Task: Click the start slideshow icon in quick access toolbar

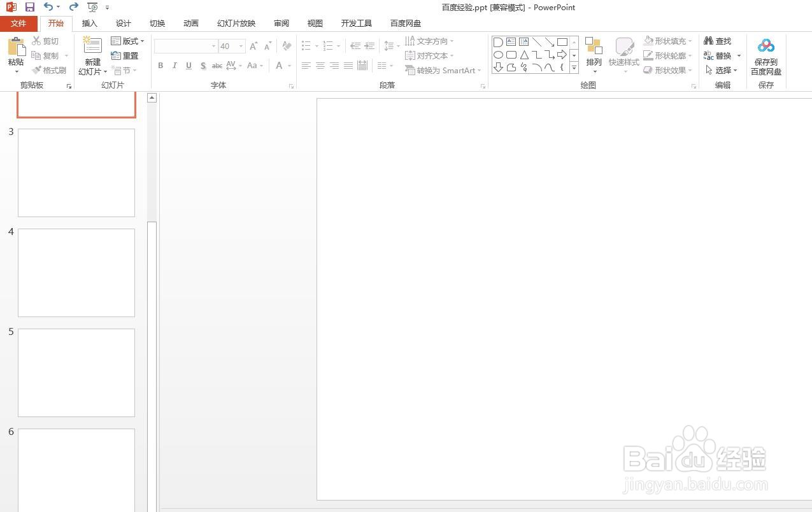Action: (92, 7)
